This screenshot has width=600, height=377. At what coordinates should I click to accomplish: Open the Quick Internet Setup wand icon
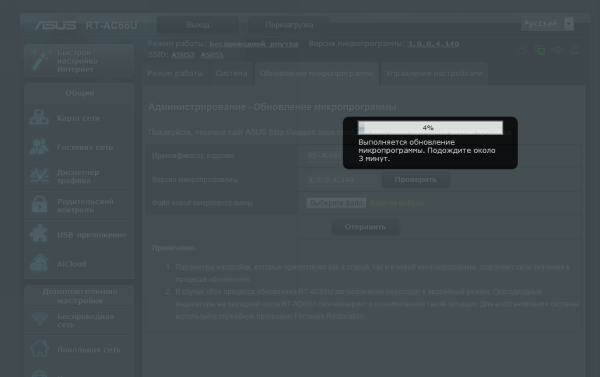(x=41, y=60)
